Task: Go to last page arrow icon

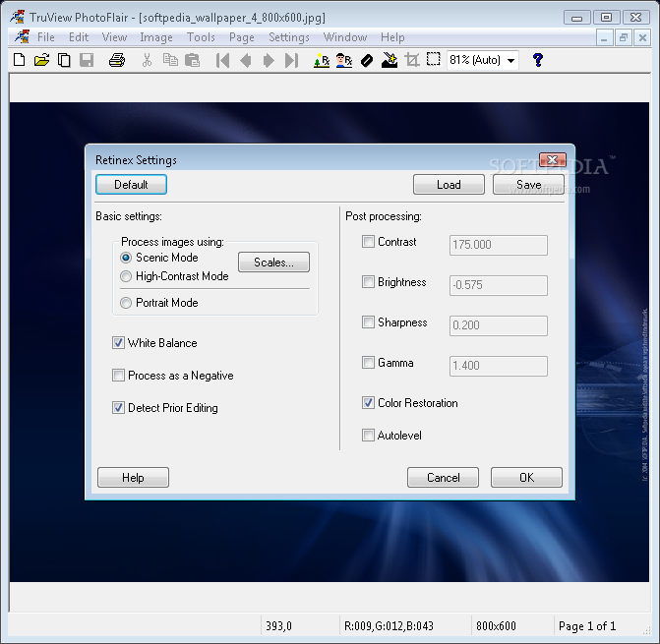Action: 292,60
